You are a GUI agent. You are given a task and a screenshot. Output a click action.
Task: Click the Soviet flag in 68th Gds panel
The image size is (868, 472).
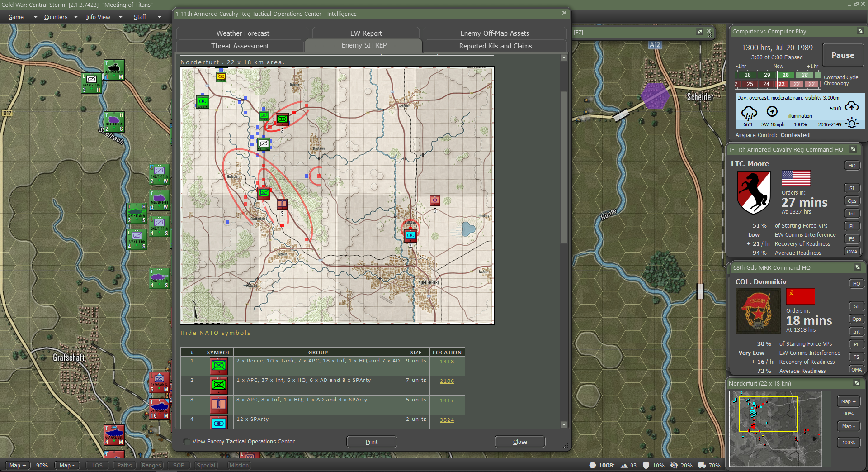click(801, 296)
